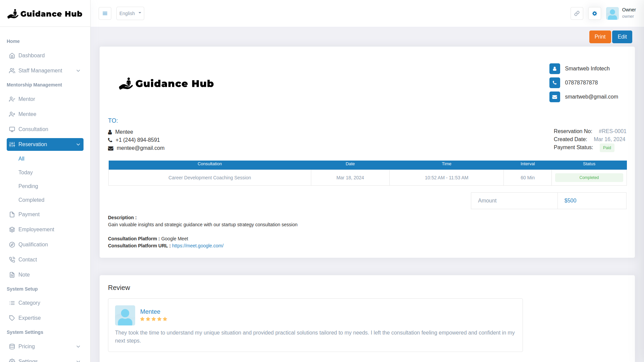Viewport: 644px width, 362px height.
Task: Click the link icon in the top bar
Action: pos(577,13)
